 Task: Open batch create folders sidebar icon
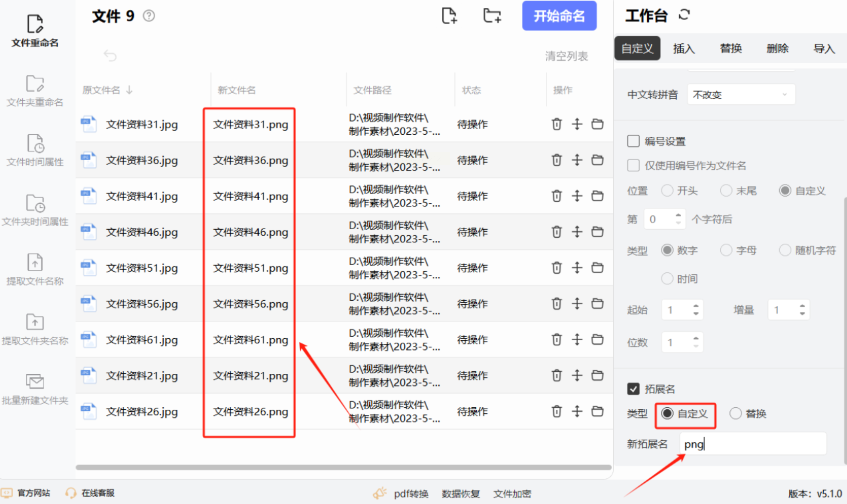coord(35,382)
